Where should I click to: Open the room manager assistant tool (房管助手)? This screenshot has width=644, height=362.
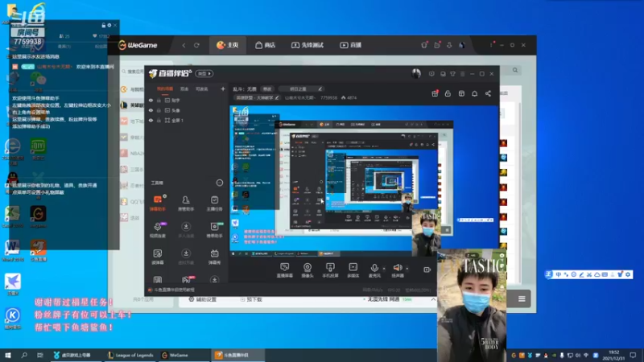click(x=186, y=204)
